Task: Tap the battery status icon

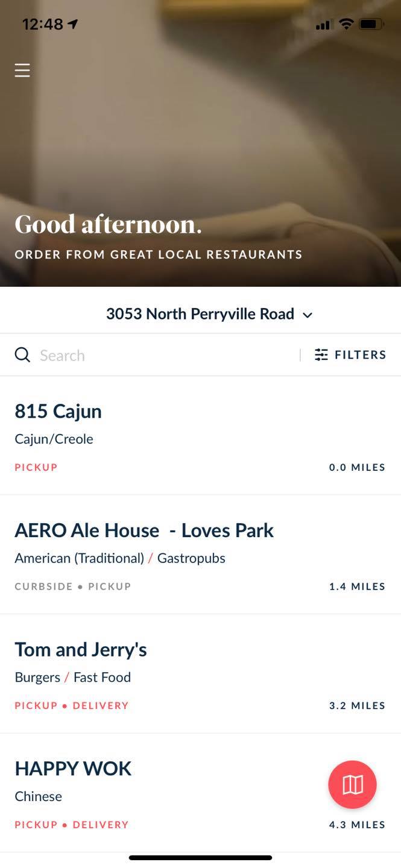Action: pos(371,24)
